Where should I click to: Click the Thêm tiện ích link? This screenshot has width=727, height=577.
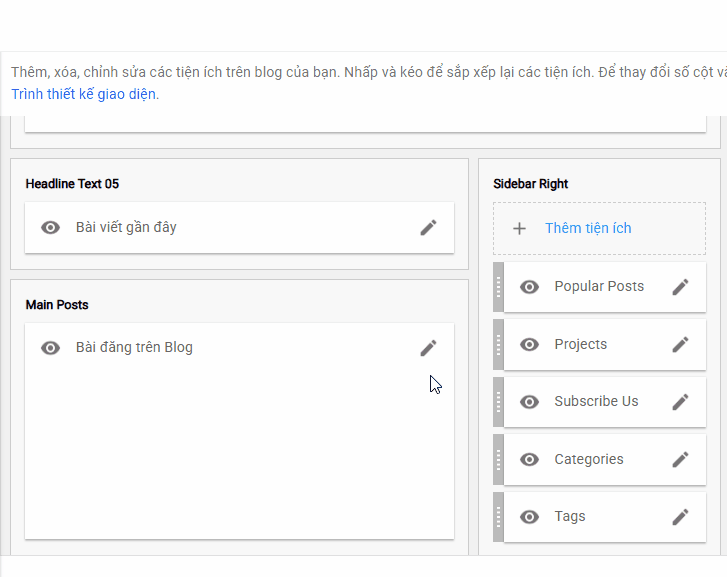[x=588, y=228]
